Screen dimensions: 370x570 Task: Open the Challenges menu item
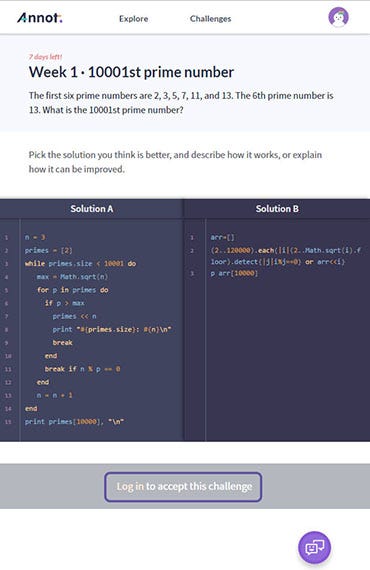point(210,19)
